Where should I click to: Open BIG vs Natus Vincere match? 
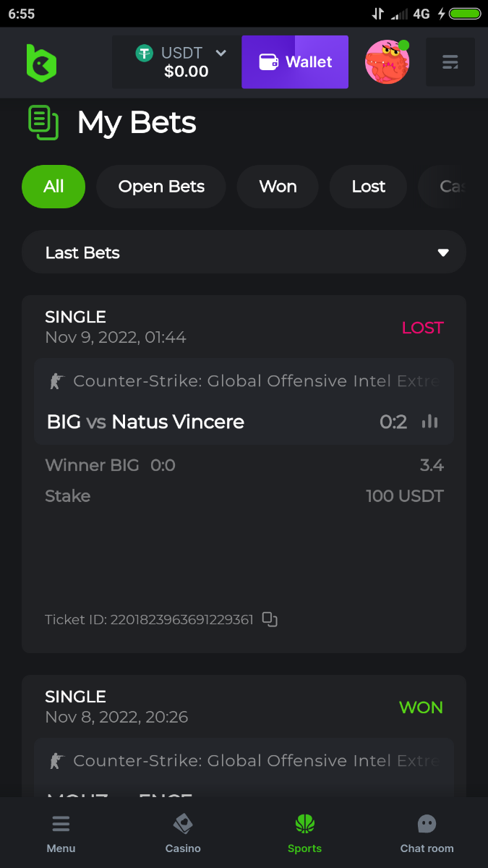pos(145,422)
